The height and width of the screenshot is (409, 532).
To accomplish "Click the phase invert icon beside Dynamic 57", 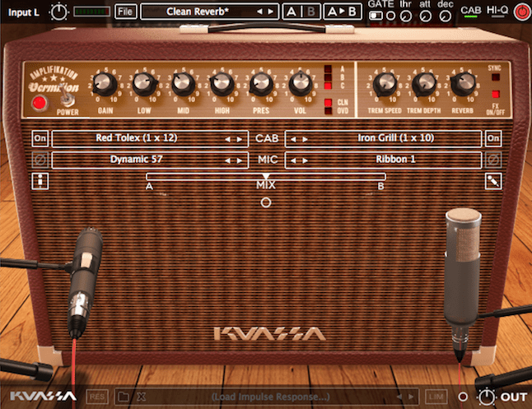I will [x=40, y=160].
